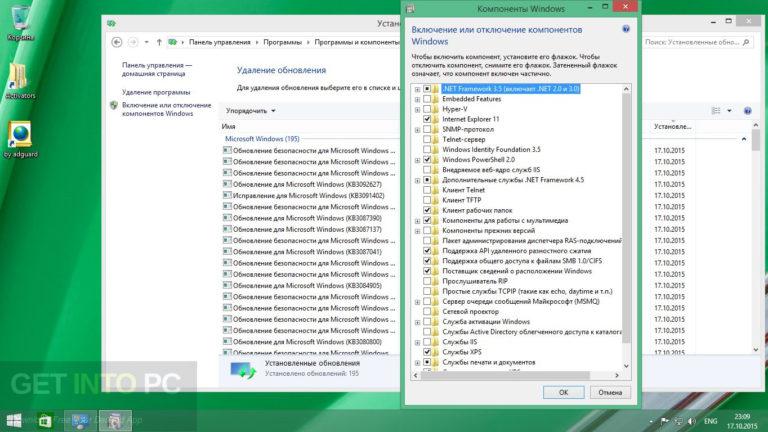Select the Control Panel taskbar button
Screen dimensions: 768x432
click(x=80, y=420)
